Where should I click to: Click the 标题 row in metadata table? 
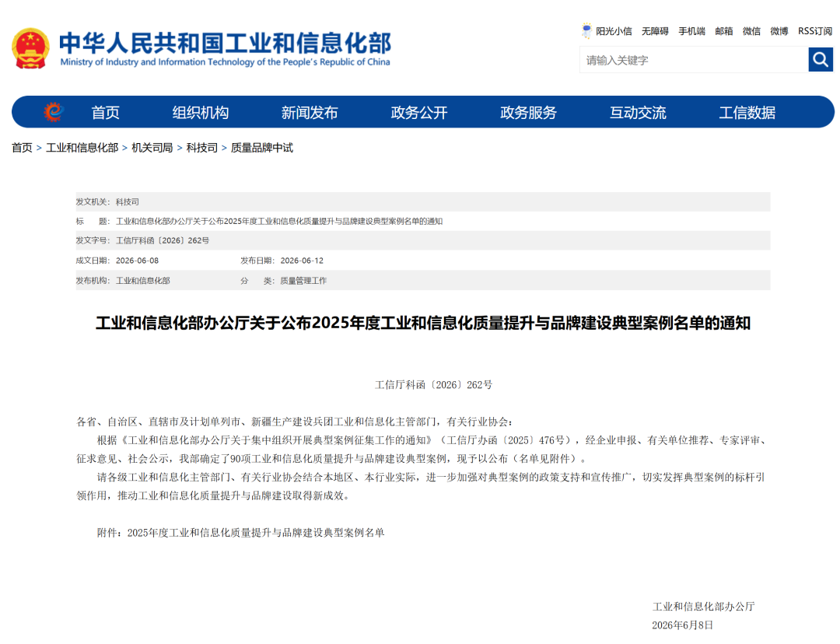(422, 221)
